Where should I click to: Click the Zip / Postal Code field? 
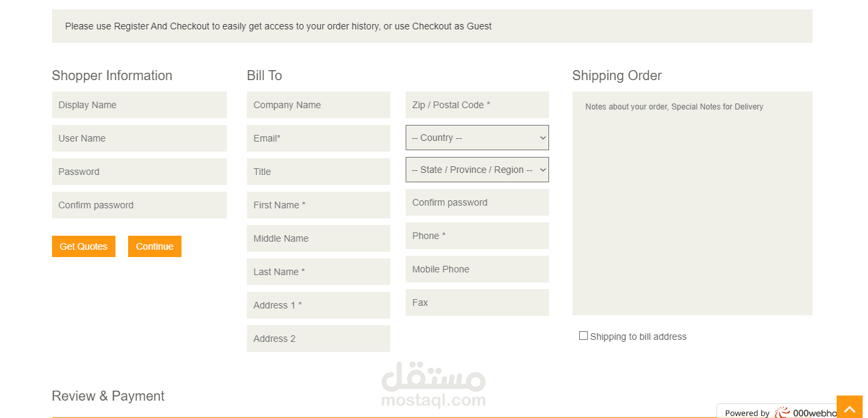477,105
